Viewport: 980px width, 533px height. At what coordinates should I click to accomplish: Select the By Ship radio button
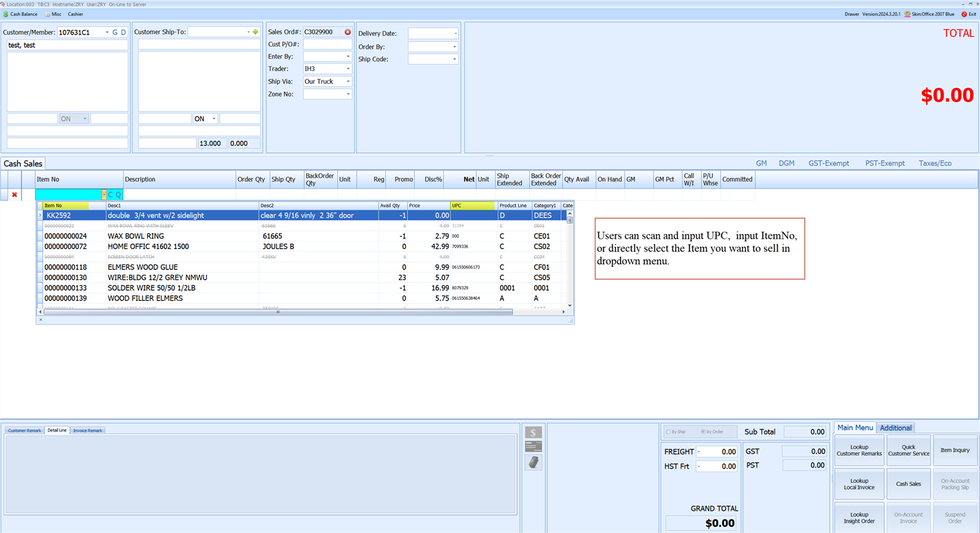click(x=668, y=432)
